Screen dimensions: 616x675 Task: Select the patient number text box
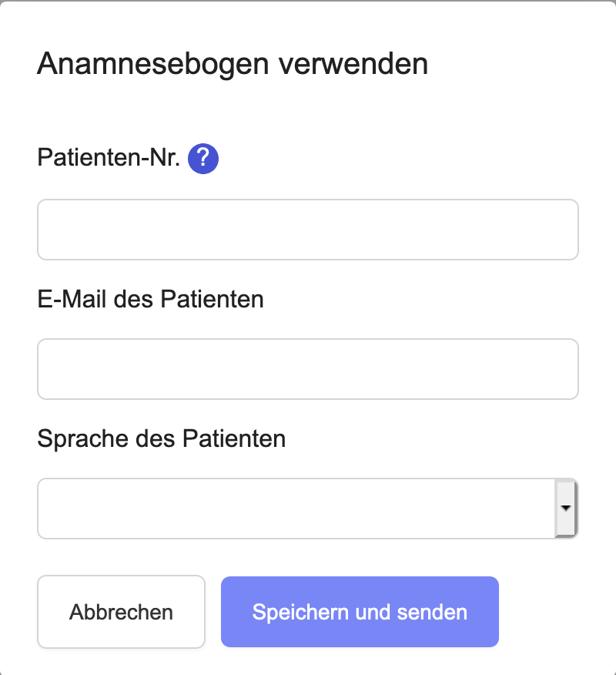(x=307, y=230)
